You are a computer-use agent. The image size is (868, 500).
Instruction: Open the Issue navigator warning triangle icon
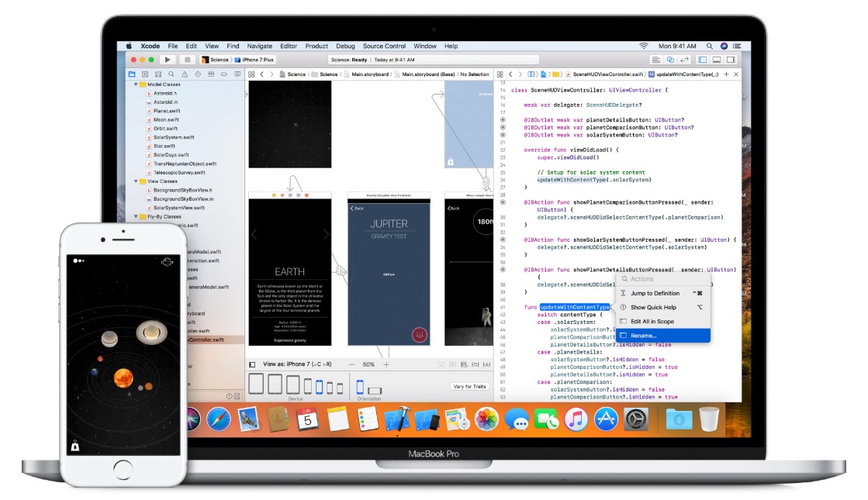[185, 74]
